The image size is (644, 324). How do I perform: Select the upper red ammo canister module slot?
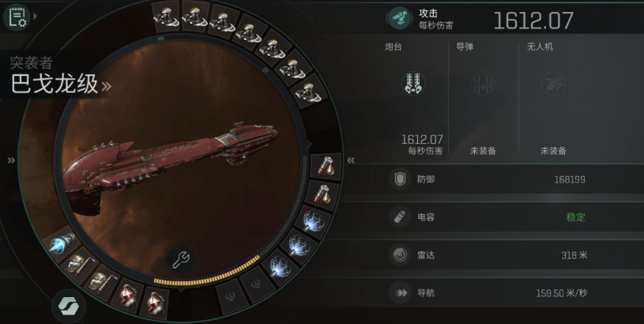(x=326, y=166)
